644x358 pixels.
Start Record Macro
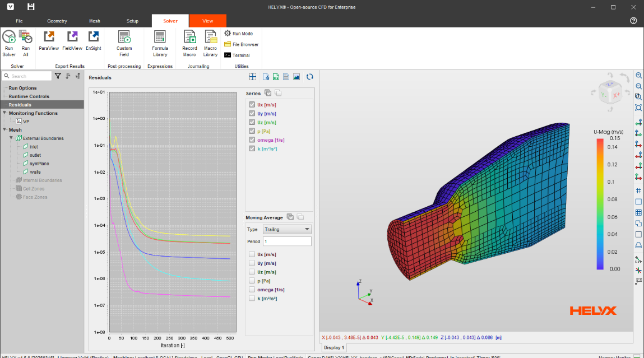click(x=189, y=43)
